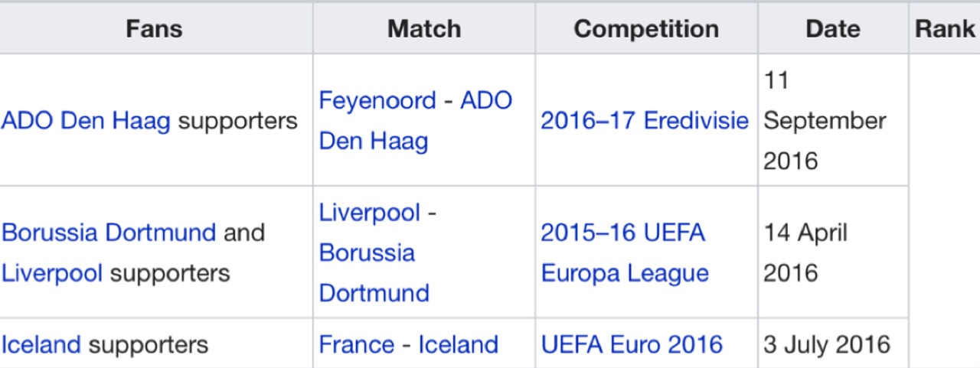Follow the Liverpool link in Match column
The width and height of the screenshot is (980, 368).
point(370,212)
